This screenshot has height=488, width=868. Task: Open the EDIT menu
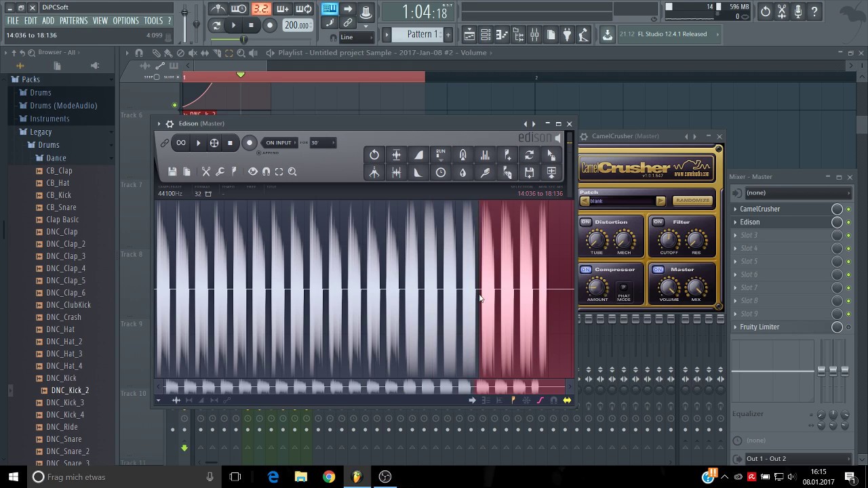pyautogui.click(x=31, y=21)
